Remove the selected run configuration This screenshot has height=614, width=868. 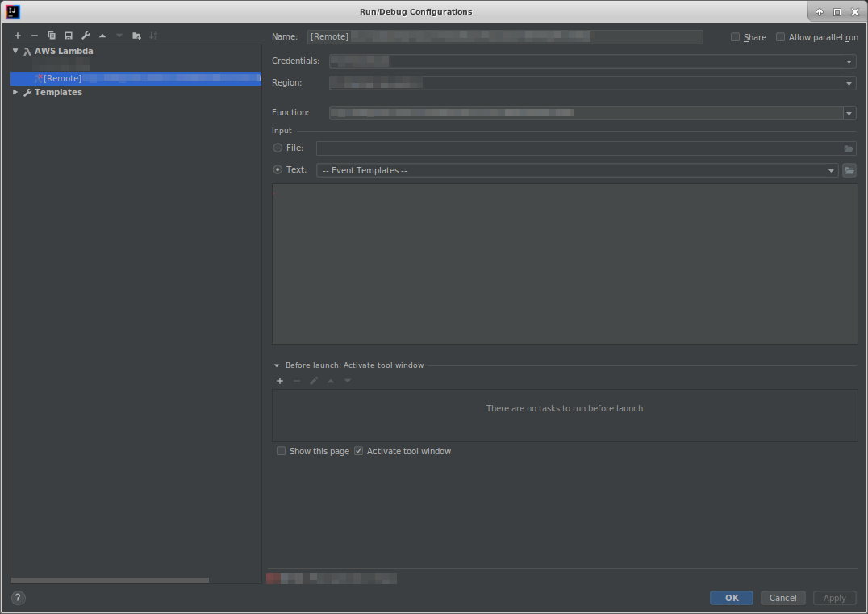click(34, 35)
